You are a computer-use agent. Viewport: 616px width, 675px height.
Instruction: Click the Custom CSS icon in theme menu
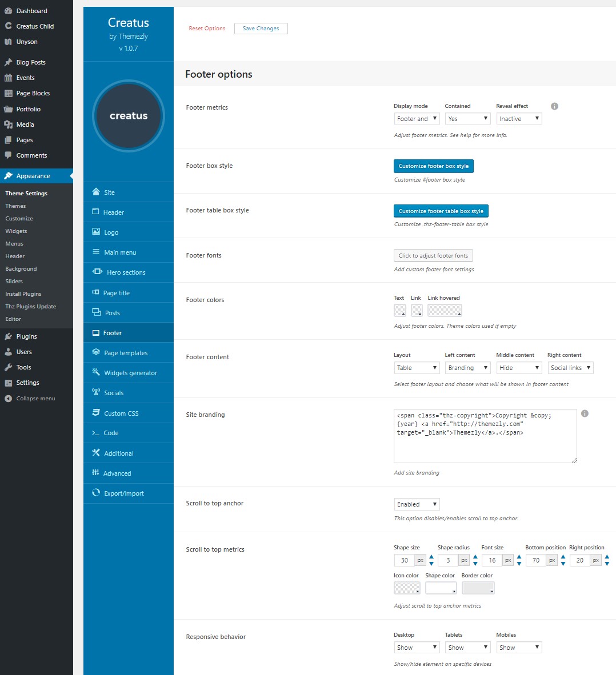[x=96, y=413]
